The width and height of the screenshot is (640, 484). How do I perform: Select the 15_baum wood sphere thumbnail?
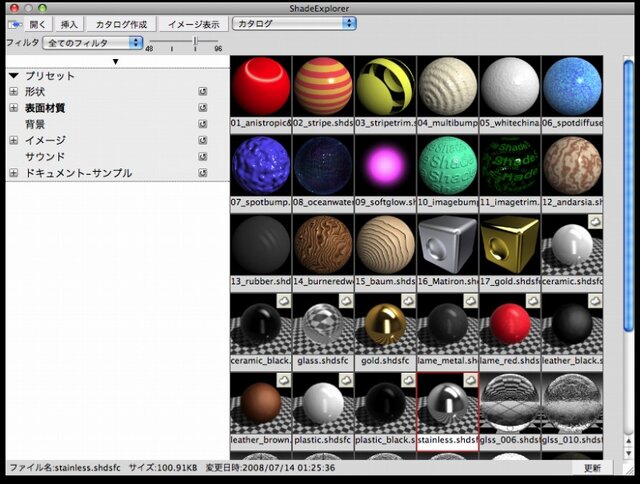(x=385, y=245)
